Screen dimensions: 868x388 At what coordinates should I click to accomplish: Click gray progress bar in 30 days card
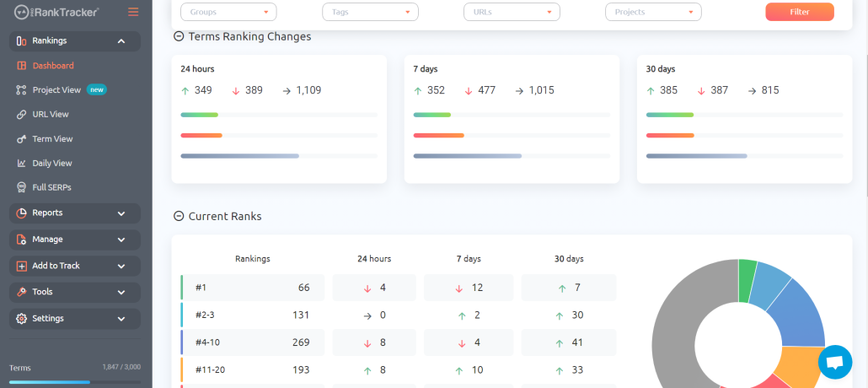pos(696,156)
